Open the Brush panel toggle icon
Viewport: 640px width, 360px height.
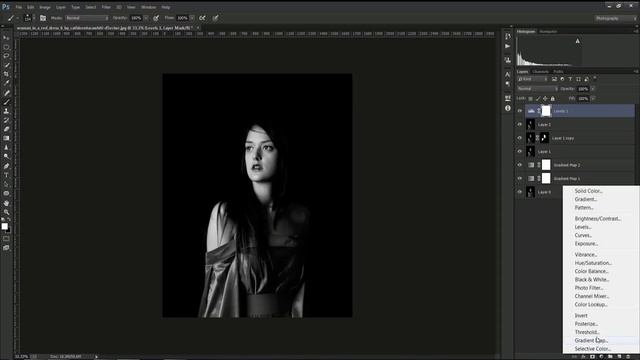click(43, 18)
